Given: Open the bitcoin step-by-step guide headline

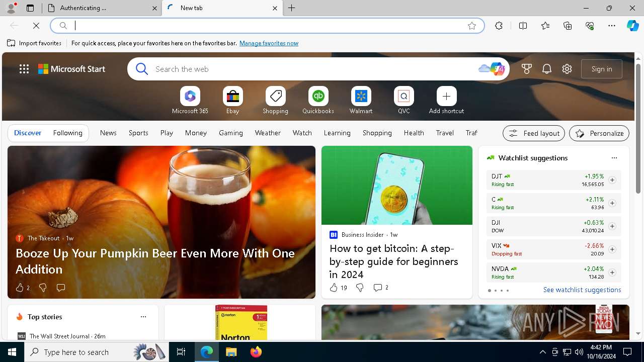Looking at the screenshot, I should 394,261.
